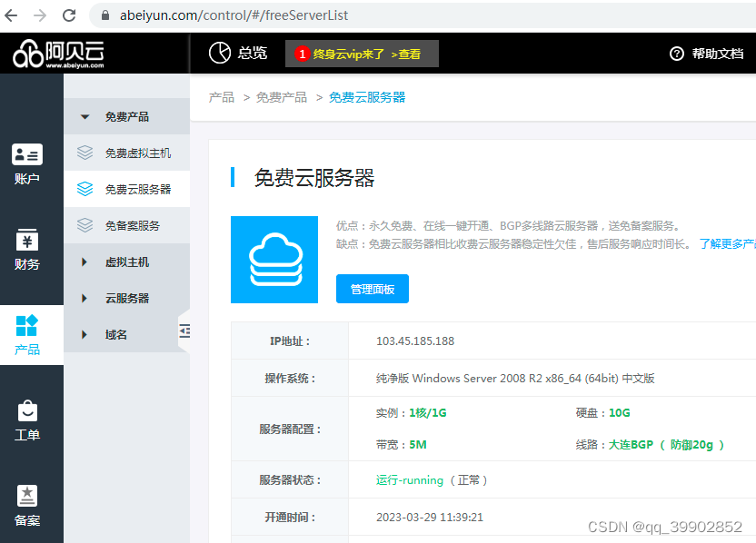The image size is (756, 543).
Task: Expand the 域名 menu group
Action: 121,334
